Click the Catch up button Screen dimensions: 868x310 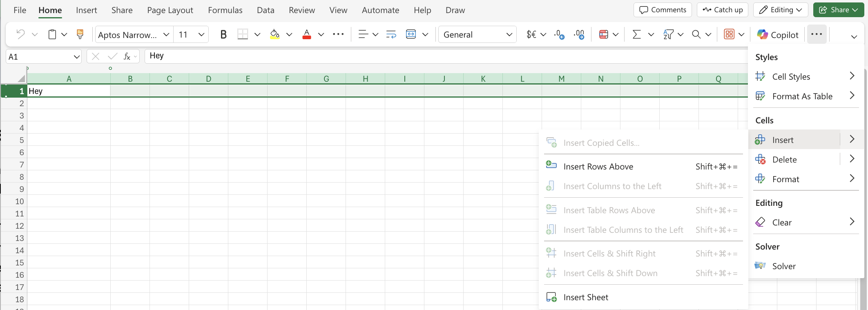[722, 10]
